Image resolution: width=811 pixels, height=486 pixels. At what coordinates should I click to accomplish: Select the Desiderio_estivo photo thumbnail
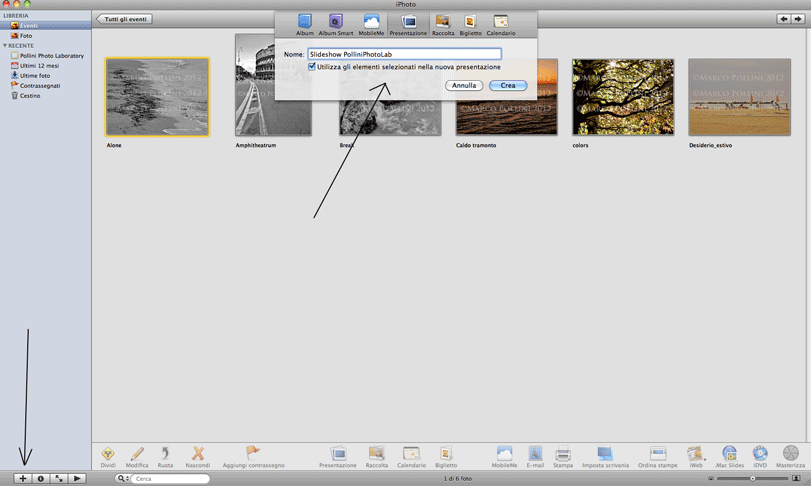[739, 97]
